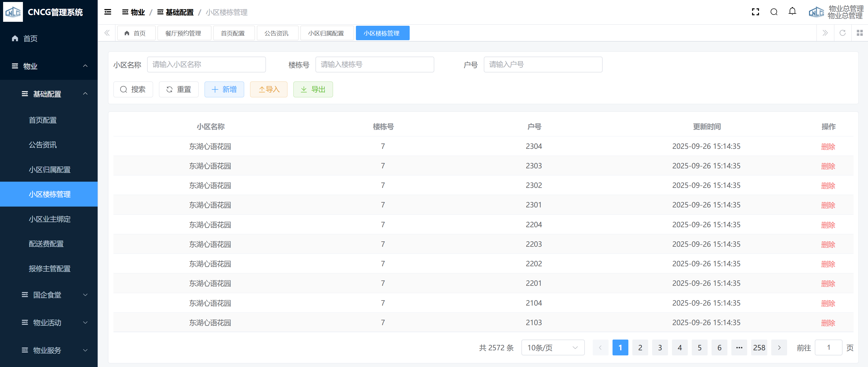The image size is (868, 367).
Task: Focus the 楼栋号 search input field
Action: tap(374, 64)
